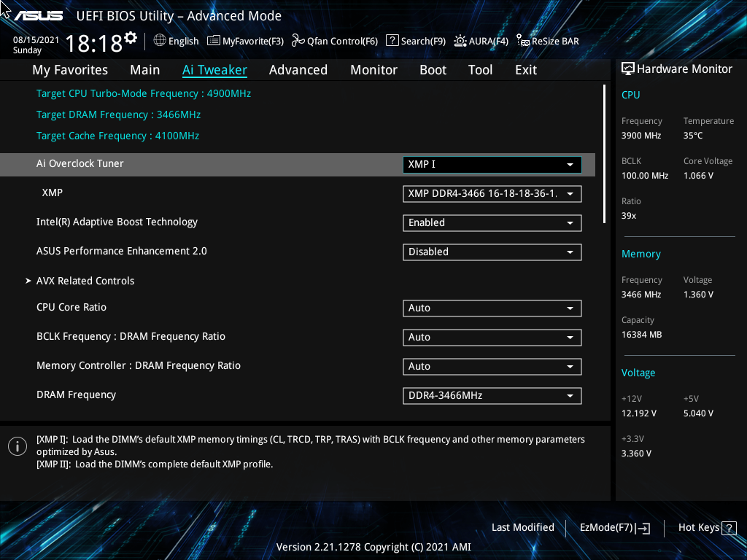Click the EzMode exit arrow icon
The image size is (747, 560).
tap(643, 528)
